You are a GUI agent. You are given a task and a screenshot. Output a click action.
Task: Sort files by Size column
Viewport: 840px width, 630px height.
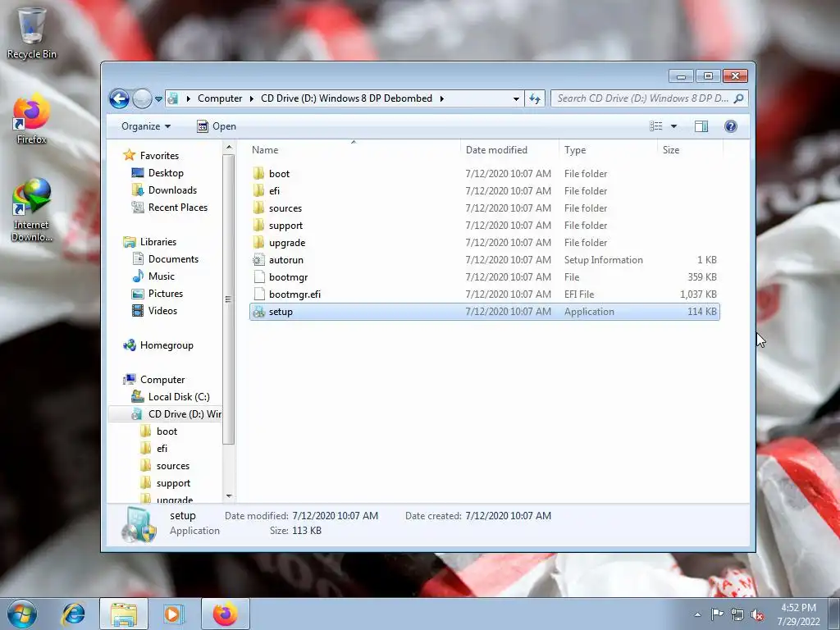tap(689, 150)
